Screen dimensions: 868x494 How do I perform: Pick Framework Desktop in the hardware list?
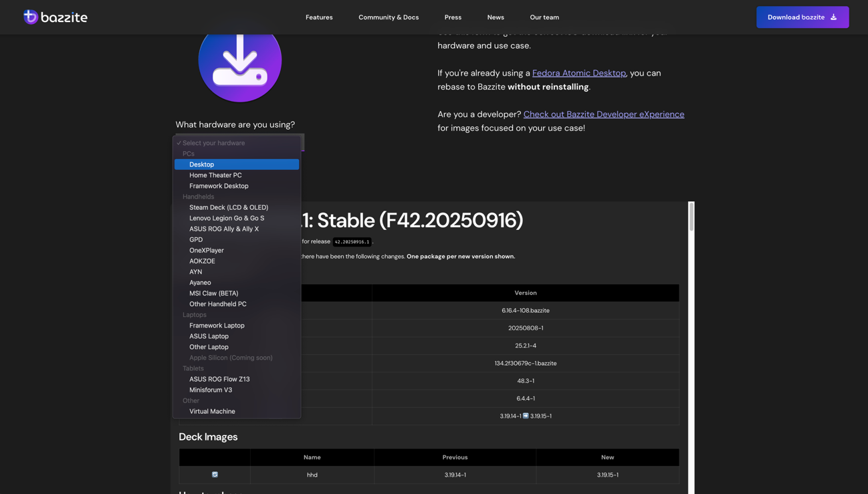click(237, 186)
